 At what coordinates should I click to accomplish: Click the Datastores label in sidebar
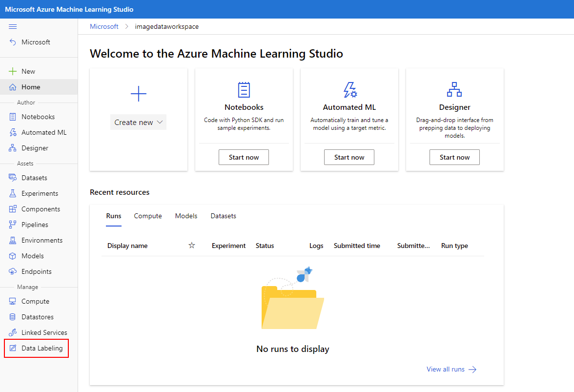click(37, 317)
